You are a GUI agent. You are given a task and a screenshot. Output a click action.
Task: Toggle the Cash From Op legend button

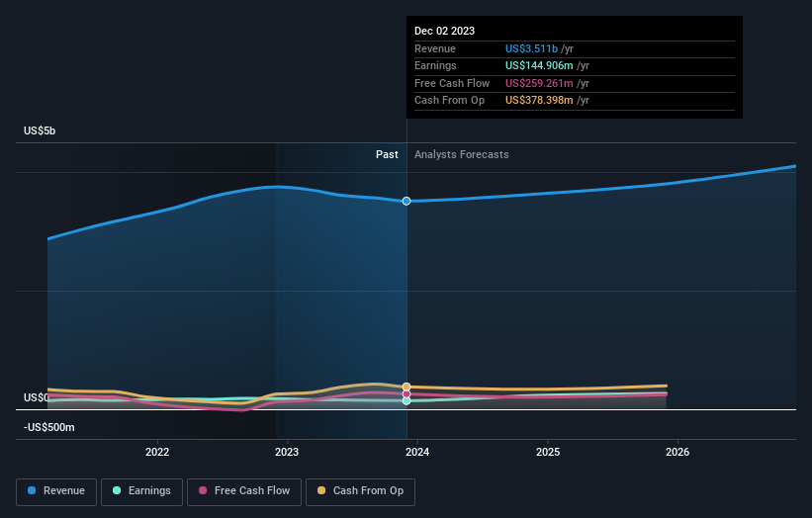[360, 491]
